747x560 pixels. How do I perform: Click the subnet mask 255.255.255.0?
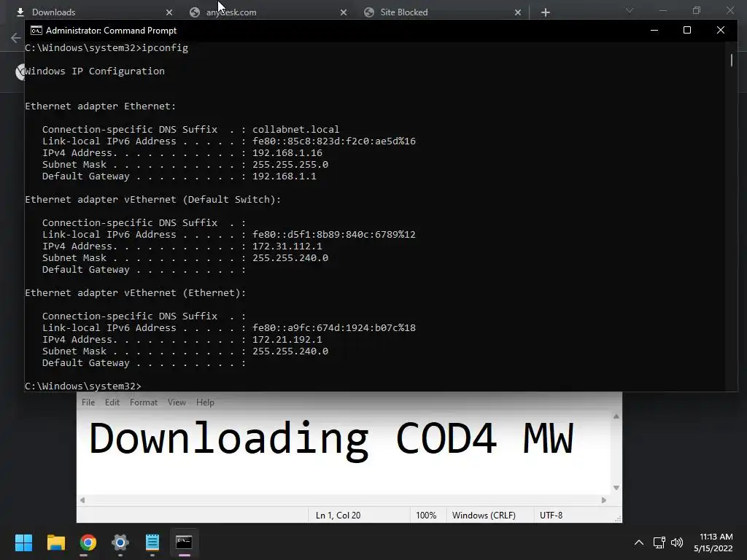tap(290, 165)
